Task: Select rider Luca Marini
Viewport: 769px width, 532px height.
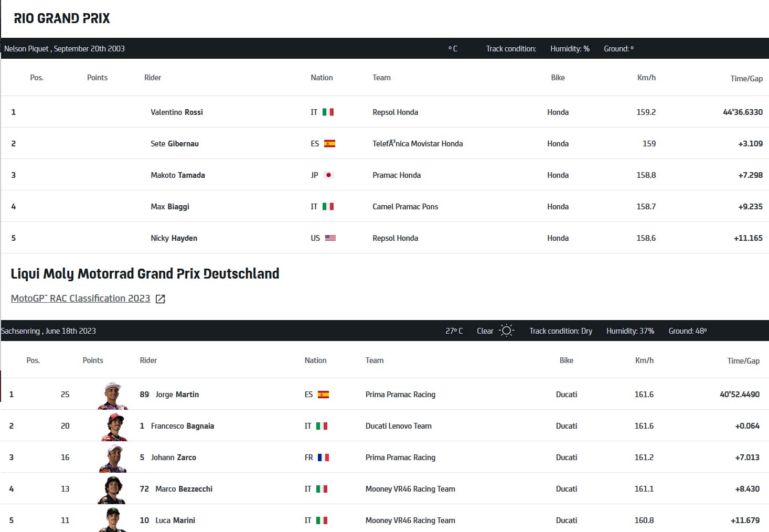Action: (175, 520)
